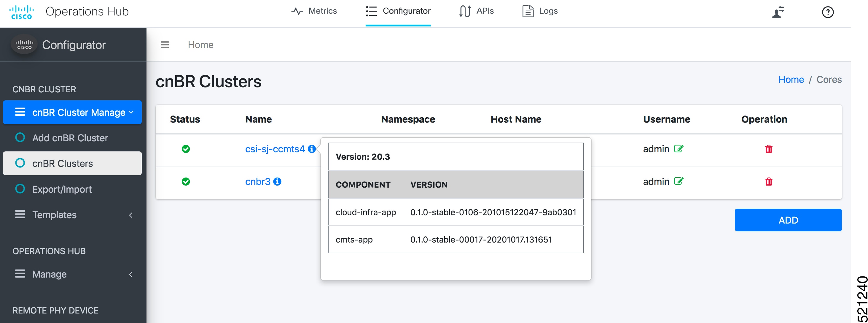Image resolution: width=868 pixels, height=323 pixels.
Task: Open the help question mark icon
Action: point(828,12)
